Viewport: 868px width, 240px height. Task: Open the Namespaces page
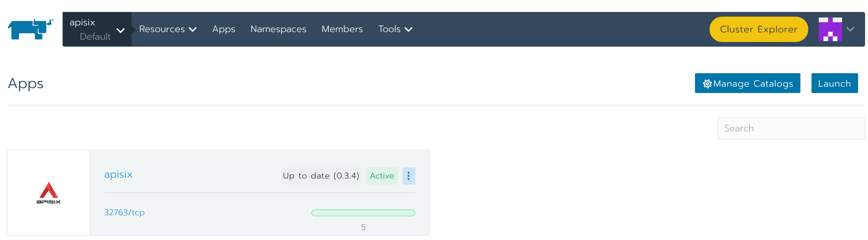(x=278, y=29)
